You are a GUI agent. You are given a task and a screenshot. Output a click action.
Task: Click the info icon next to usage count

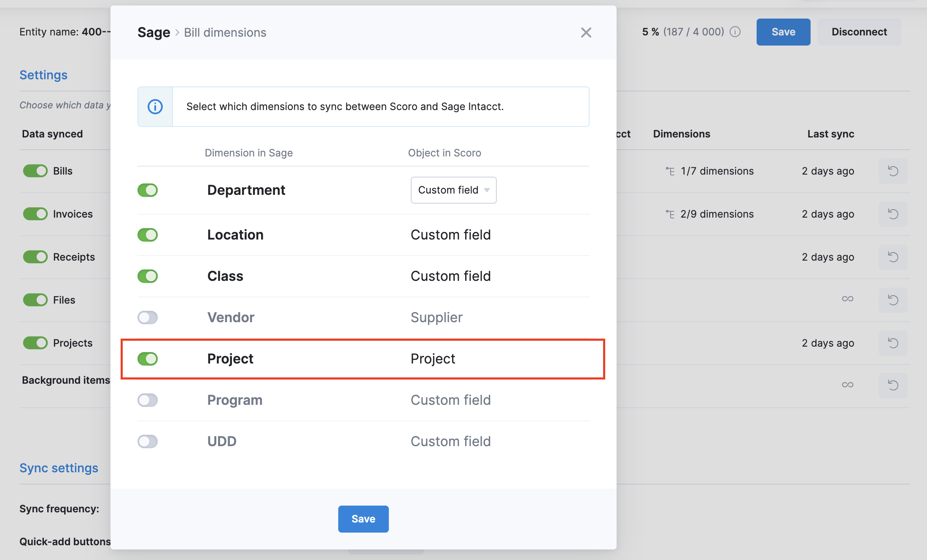pyautogui.click(x=735, y=32)
